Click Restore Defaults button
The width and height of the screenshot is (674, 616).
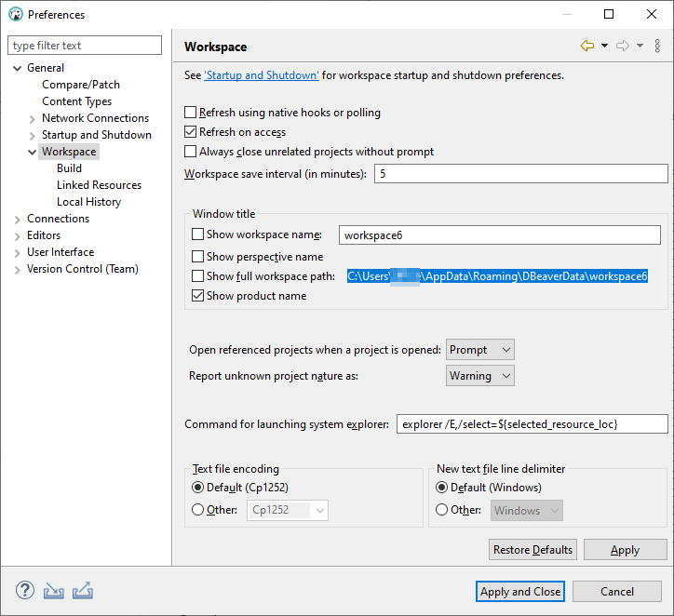coord(533,549)
